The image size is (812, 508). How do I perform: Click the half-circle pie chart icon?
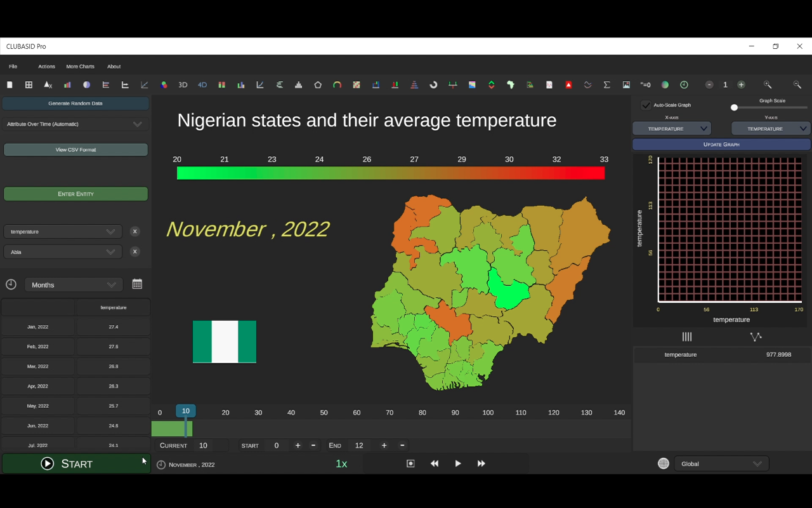[x=86, y=84]
